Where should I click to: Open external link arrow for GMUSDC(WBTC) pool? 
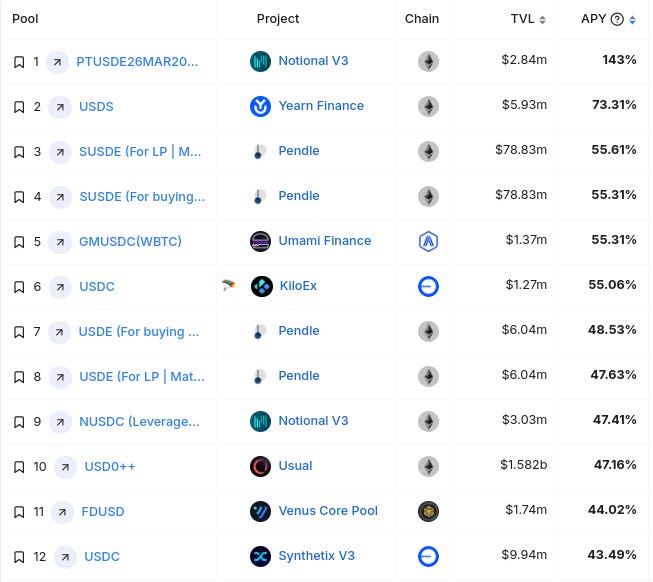60,242
